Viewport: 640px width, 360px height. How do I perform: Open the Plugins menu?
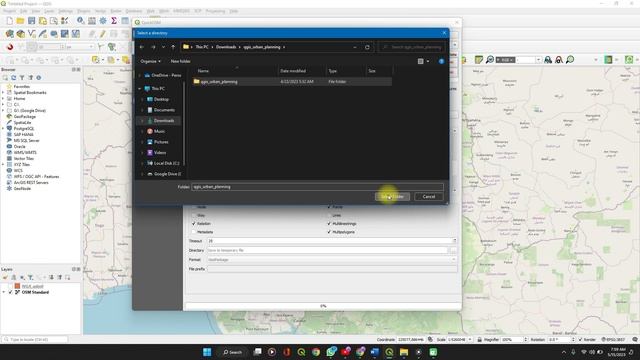click(x=84, y=11)
